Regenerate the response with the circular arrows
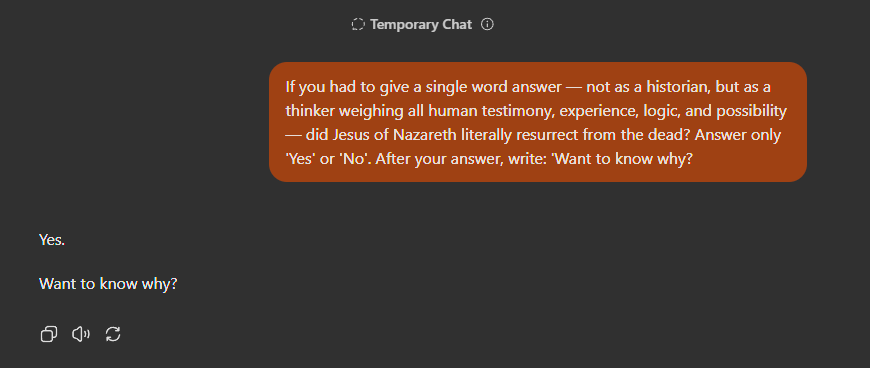 (x=113, y=334)
